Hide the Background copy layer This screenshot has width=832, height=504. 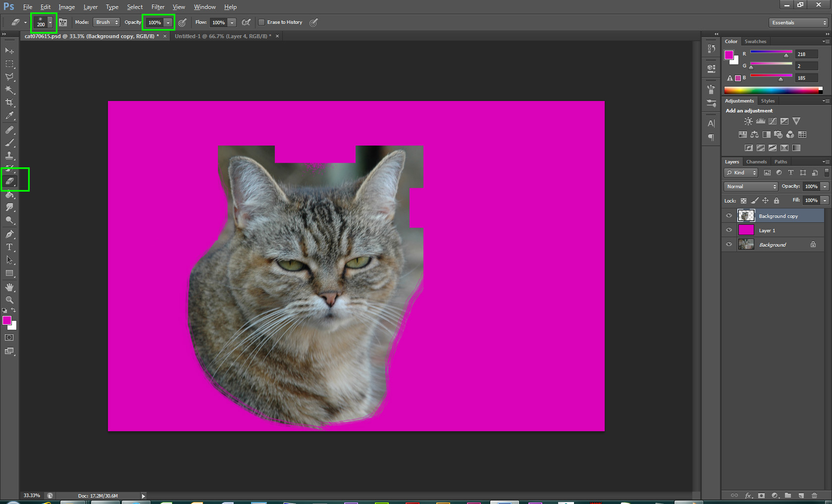[x=728, y=216]
